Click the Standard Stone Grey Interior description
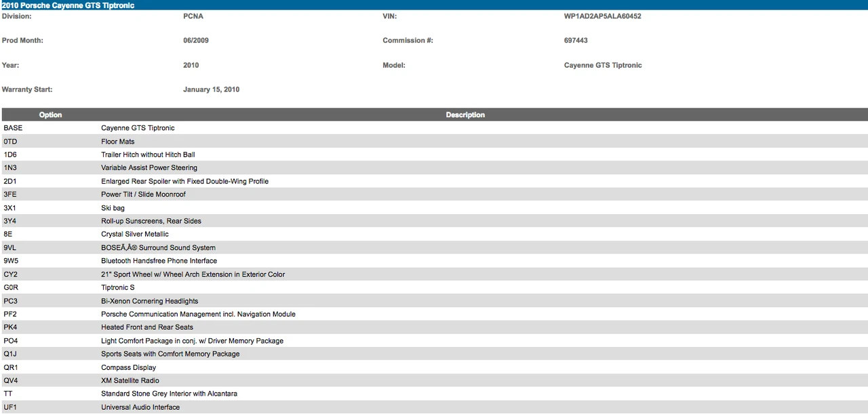The width and height of the screenshot is (868, 414). click(x=169, y=394)
